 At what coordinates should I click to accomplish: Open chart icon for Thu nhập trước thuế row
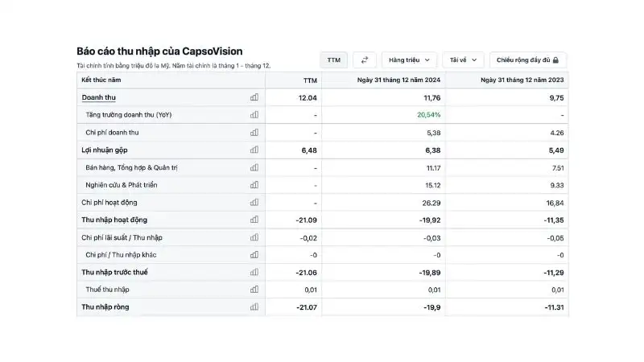tap(254, 272)
